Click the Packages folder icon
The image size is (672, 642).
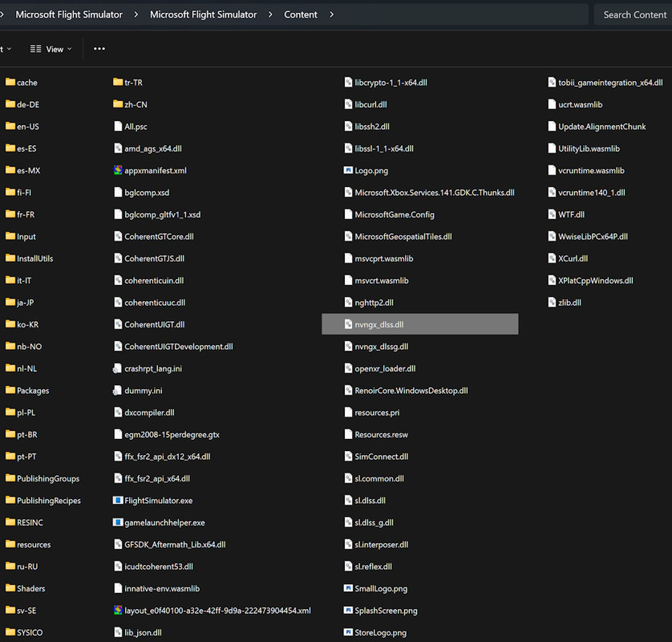coord(10,390)
